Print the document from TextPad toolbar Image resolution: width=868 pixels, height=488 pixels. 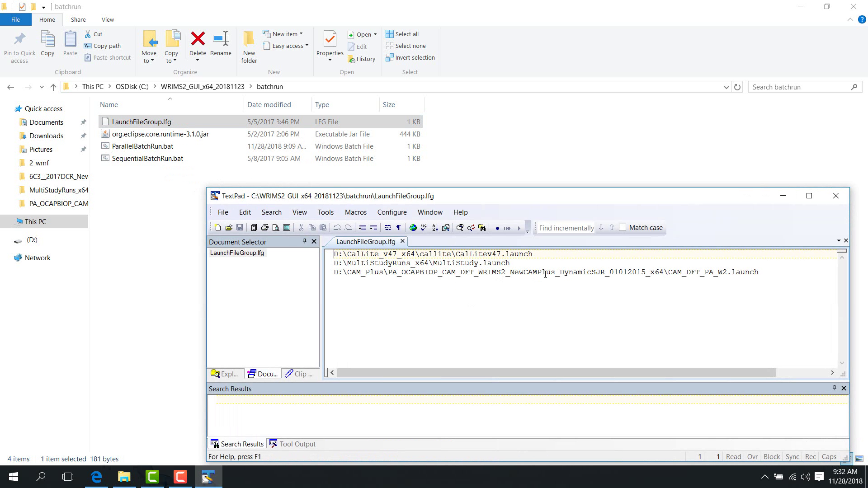pyautogui.click(x=264, y=228)
